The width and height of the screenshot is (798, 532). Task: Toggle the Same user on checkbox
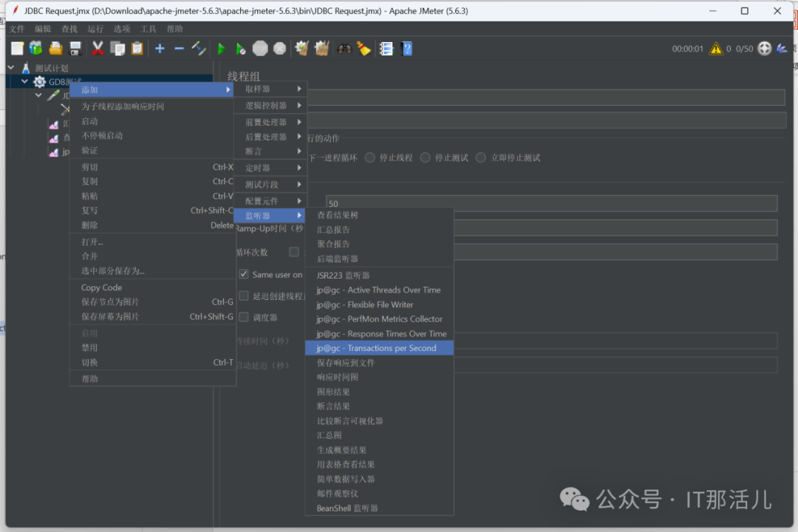(x=244, y=274)
